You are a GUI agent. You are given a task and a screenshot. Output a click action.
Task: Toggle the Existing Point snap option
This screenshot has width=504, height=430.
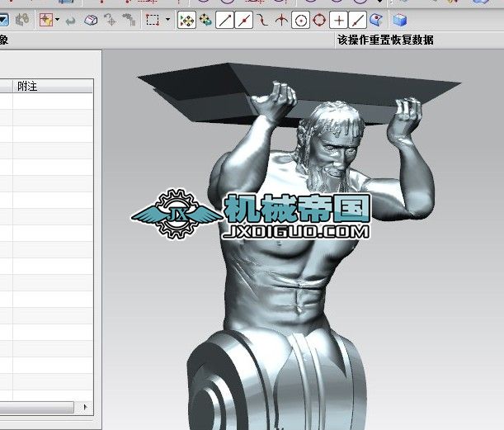(x=338, y=21)
